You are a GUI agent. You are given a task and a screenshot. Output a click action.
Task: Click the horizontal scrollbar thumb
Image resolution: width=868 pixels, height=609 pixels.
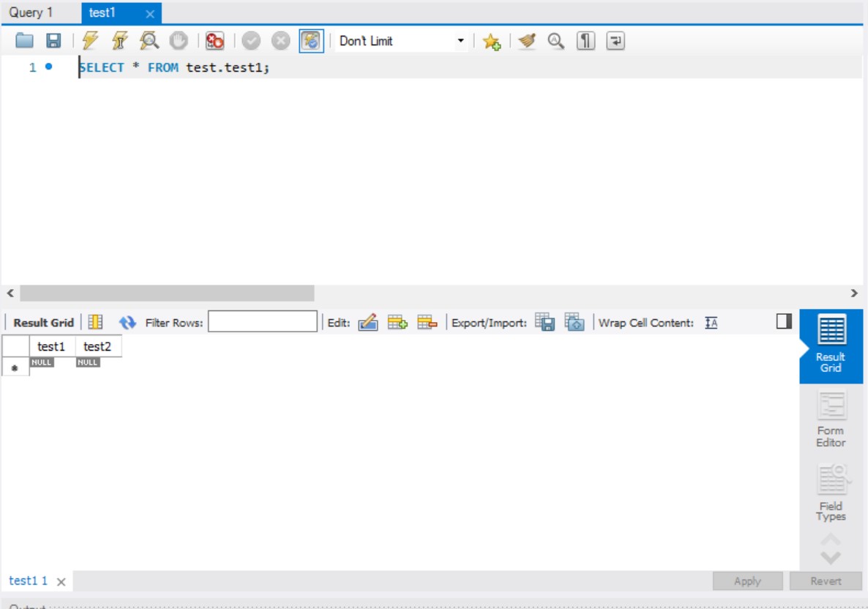(x=167, y=293)
